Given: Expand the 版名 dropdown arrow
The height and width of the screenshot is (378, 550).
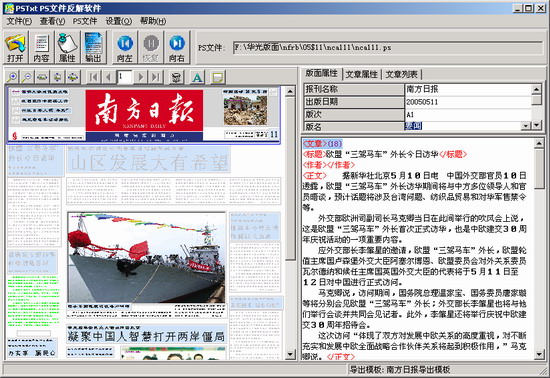Looking at the screenshot, I should point(526,126).
